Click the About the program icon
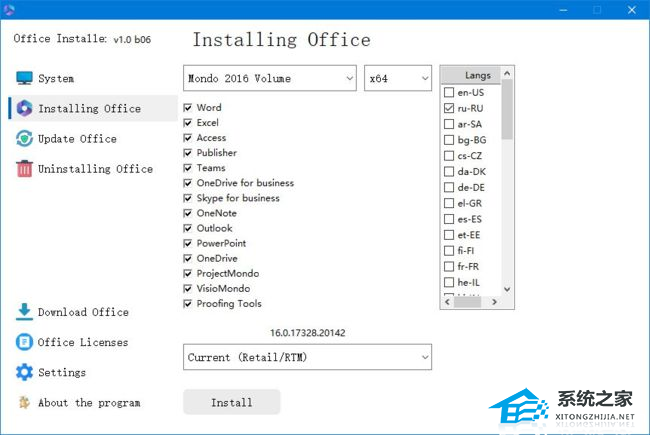650x435 pixels. point(24,402)
